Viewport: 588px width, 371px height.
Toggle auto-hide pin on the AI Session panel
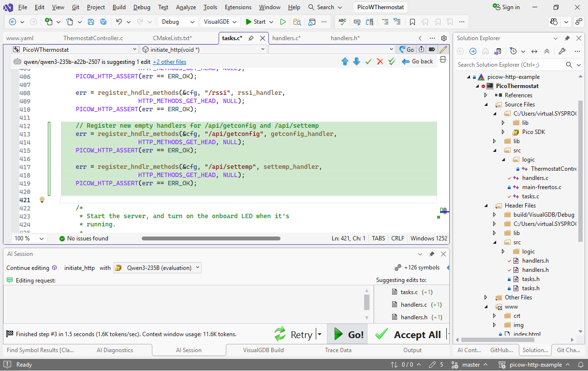pos(432,254)
